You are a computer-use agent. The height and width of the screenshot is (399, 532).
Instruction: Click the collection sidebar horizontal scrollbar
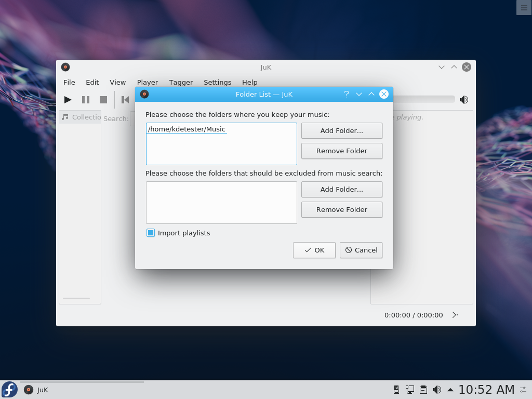76,299
